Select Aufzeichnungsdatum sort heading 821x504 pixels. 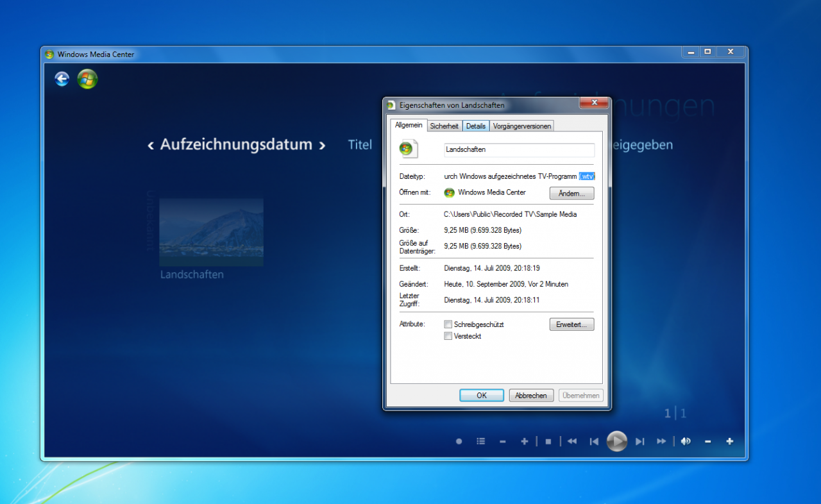[x=236, y=144]
